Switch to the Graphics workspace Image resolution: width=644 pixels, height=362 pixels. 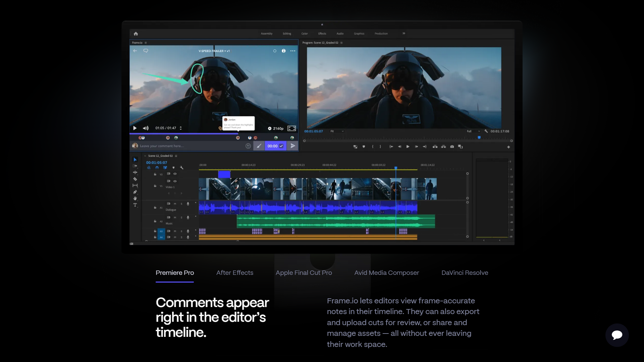(359, 34)
